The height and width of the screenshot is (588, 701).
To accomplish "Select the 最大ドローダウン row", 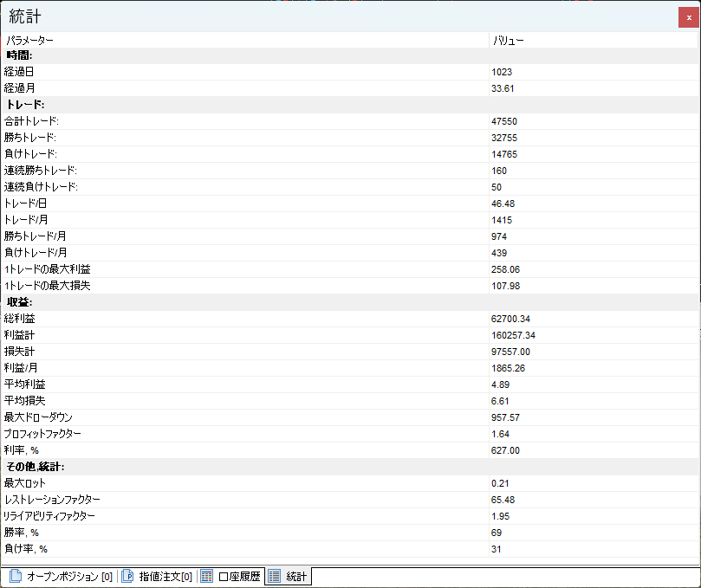I will tap(350, 417).
